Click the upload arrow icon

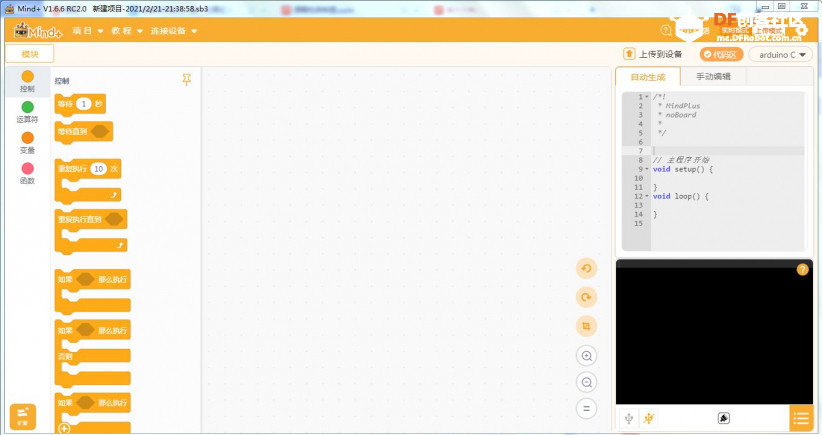629,54
